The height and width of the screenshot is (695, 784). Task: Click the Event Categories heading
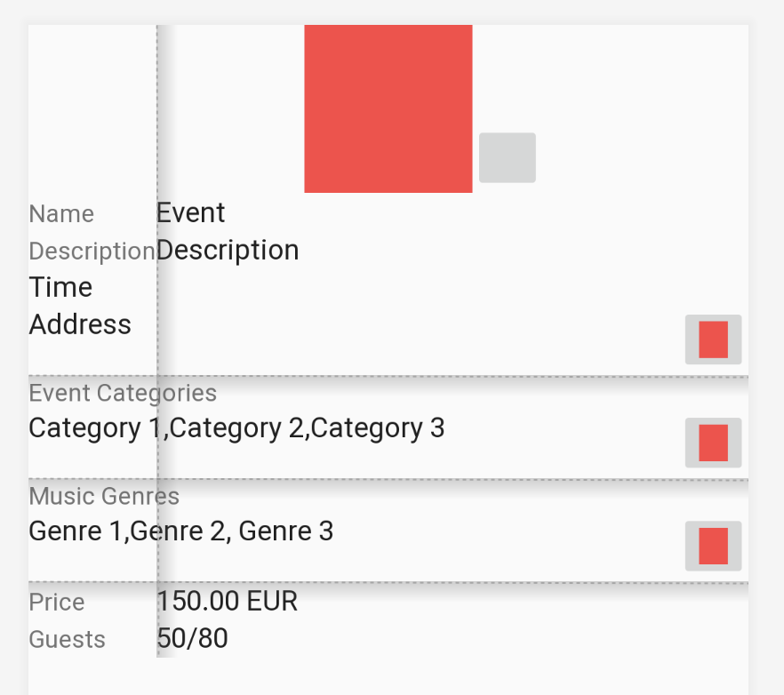[x=123, y=393]
